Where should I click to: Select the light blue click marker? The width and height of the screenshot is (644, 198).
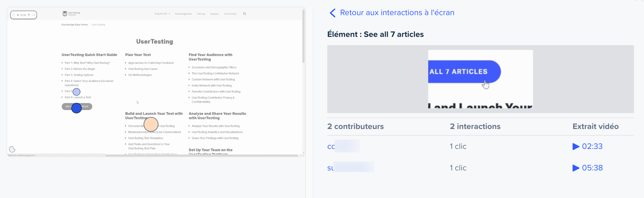[76, 92]
